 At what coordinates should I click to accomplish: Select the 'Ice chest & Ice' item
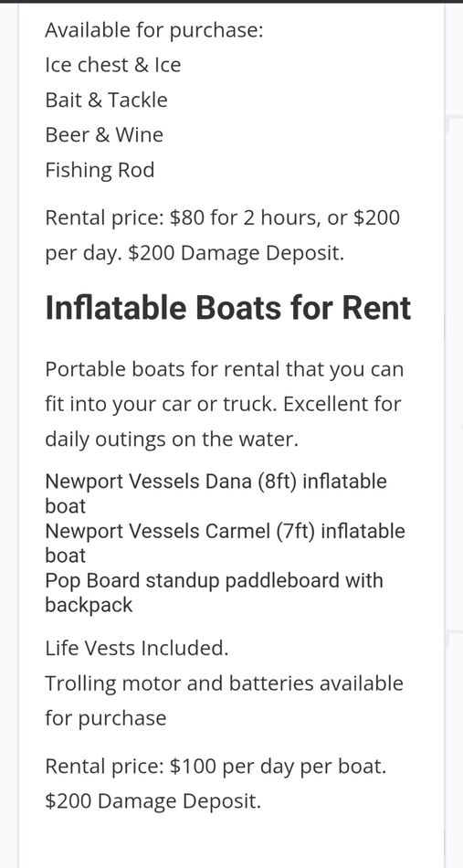point(113,65)
